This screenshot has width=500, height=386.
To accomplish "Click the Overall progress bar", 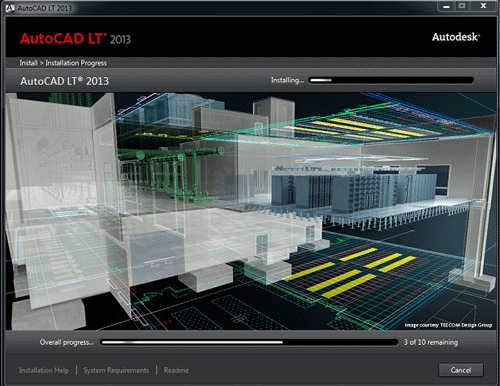I will (x=249, y=342).
